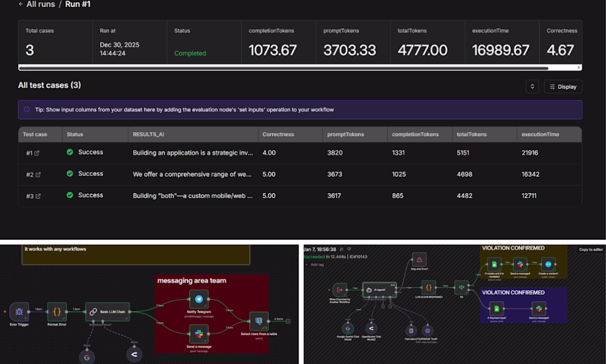Open the Display options button
The height and width of the screenshot is (364, 606).
[x=562, y=86]
